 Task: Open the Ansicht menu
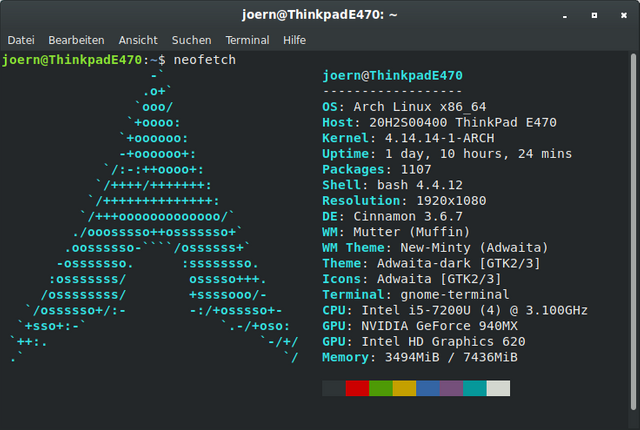pyautogui.click(x=138, y=40)
